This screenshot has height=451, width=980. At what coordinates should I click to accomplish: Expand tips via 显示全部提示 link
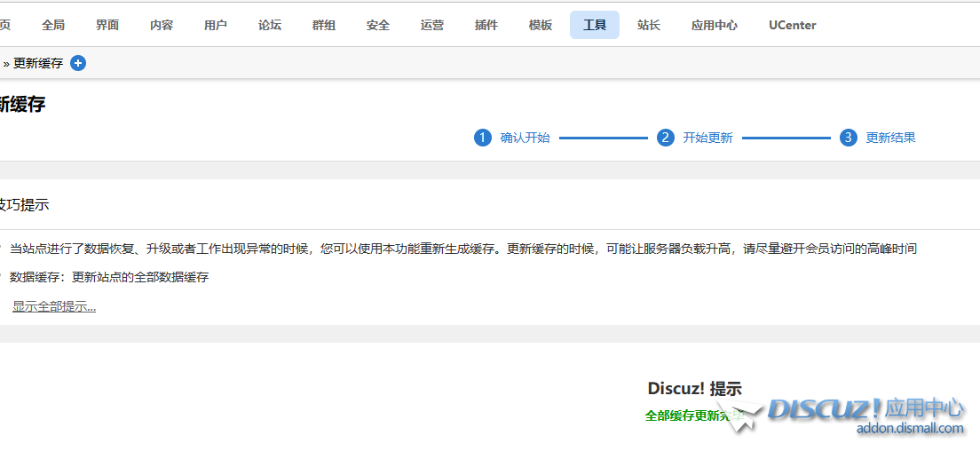pyautogui.click(x=54, y=306)
